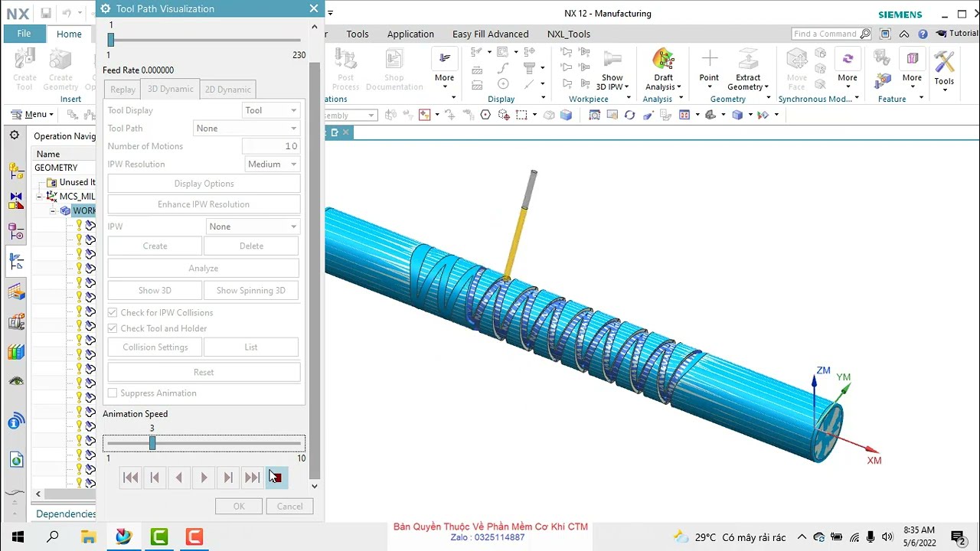Screen dimensions: 980x551
Task: Enable Suppress Animation checkbox
Action: [113, 393]
